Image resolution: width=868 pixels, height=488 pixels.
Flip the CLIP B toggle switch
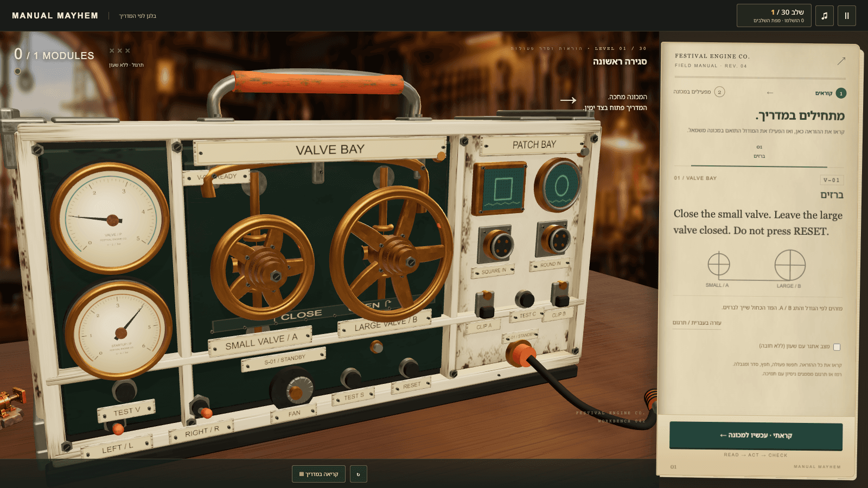click(x=560, y=294)
